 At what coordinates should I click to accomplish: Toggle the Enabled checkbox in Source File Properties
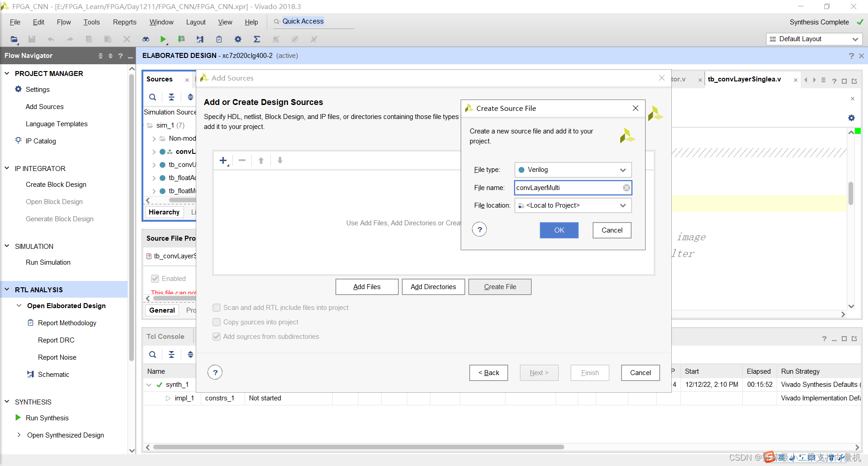click(155, 279)
